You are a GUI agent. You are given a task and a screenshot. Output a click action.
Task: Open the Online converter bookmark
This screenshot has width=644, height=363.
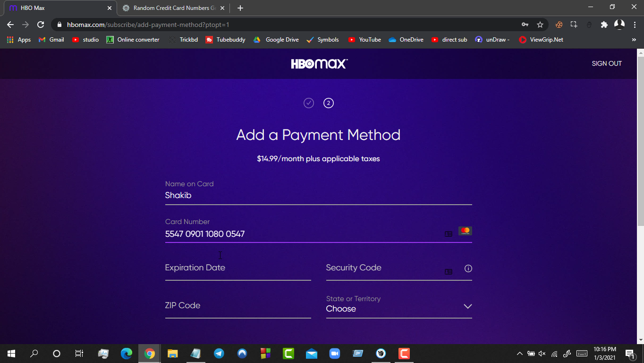click(x=133, y=40)
